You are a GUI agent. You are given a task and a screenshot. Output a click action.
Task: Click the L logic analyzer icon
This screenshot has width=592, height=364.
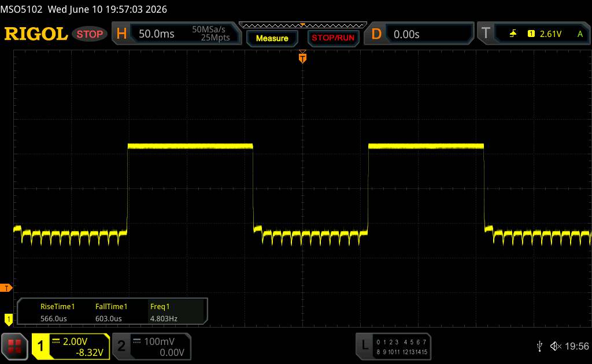[x=364, y=345]
